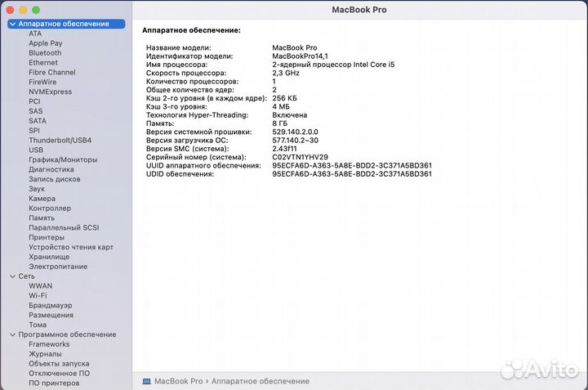
Task: Select Apple Pay in the sidebar
Action: click(46, 43)
